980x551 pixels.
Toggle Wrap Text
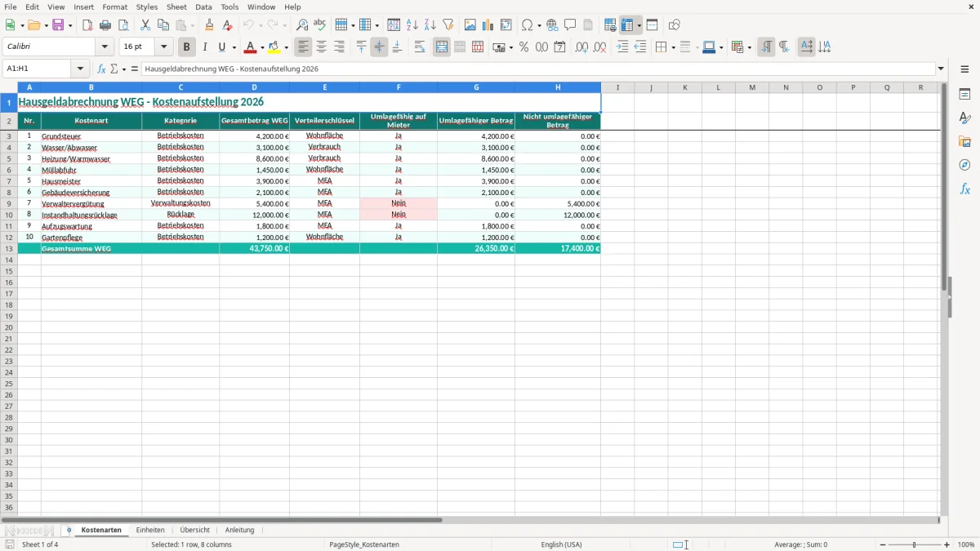tap(419, 47)
